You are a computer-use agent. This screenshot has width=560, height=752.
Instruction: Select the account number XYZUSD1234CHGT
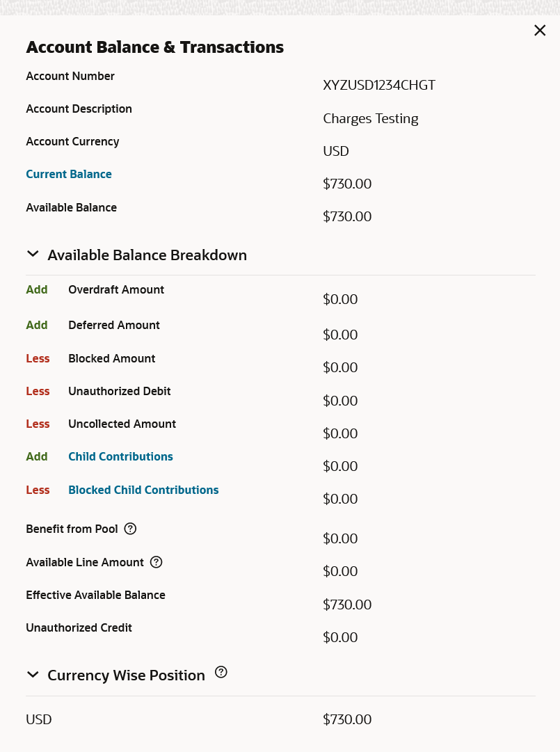click(379, 86)
